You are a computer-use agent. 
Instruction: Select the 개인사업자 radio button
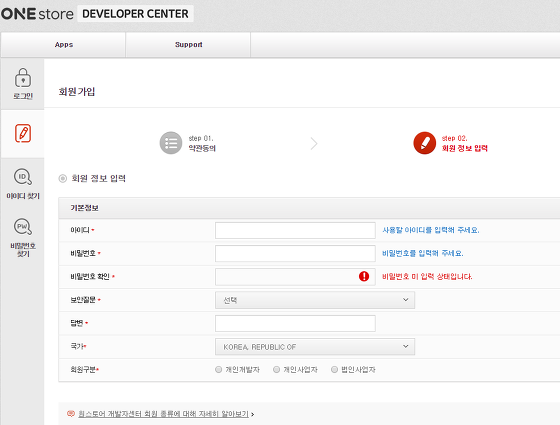276,369
